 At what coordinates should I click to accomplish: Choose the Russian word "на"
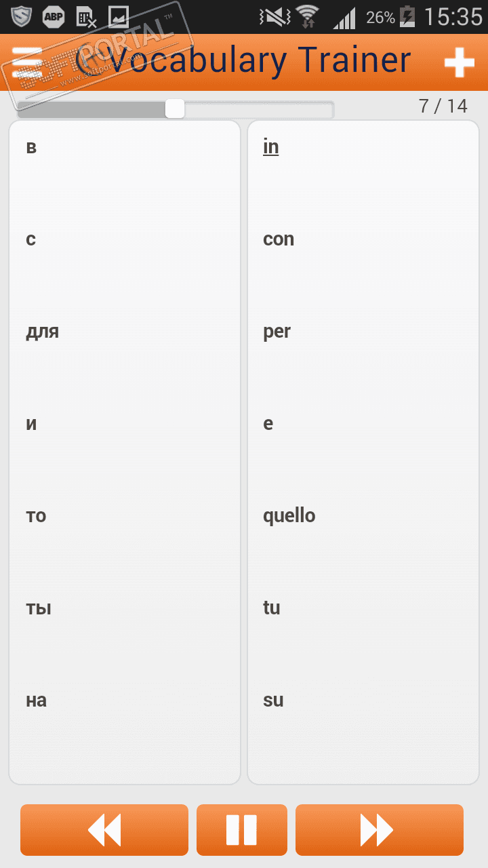[36, 701]
